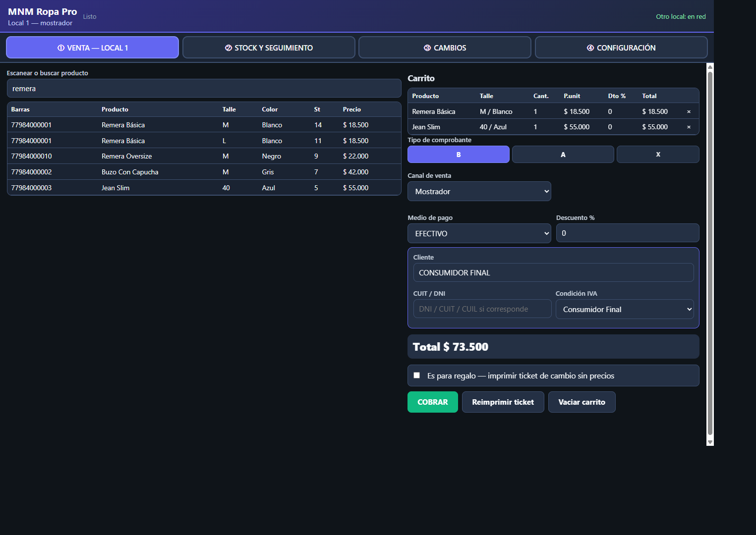The image size is (756, 535).
Task: Click the Precio column header
Action: tap(352, 109)
